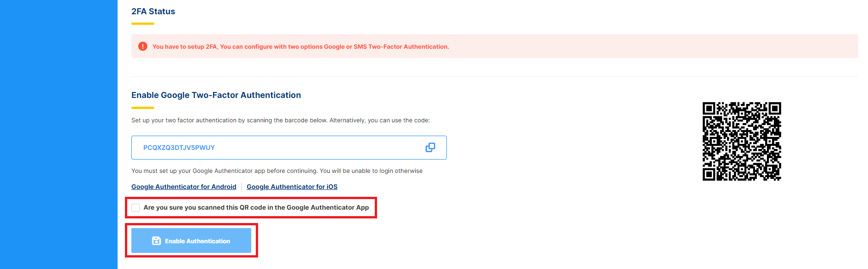Screen dimensions: 868x269
Task: Click the 'Set up your two factor authentication' instruction
Action: pos(281,120)
